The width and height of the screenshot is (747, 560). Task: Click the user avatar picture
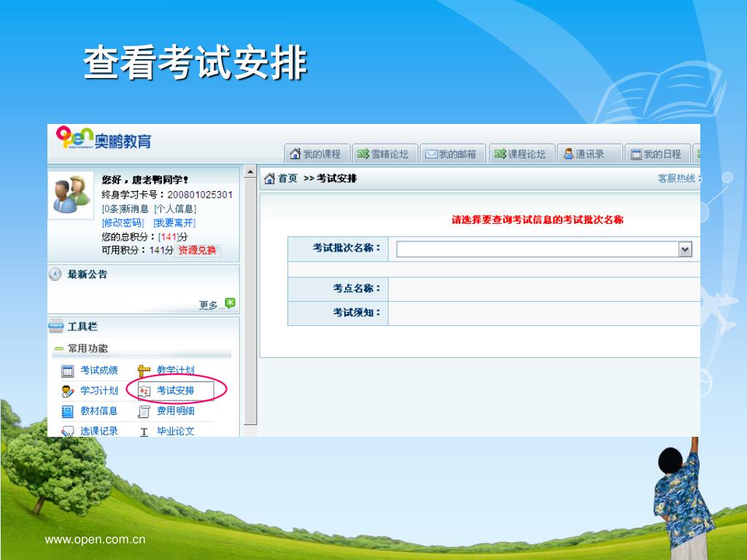(x=71, y=195)
